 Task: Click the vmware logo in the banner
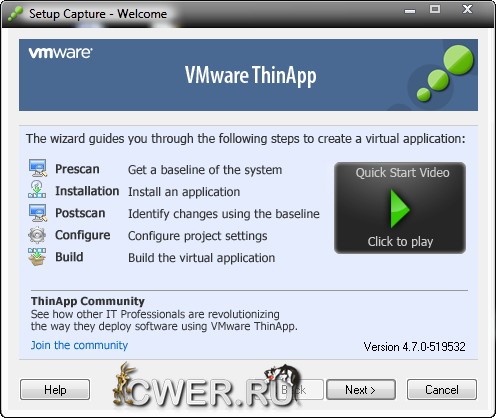click(60, 53)
